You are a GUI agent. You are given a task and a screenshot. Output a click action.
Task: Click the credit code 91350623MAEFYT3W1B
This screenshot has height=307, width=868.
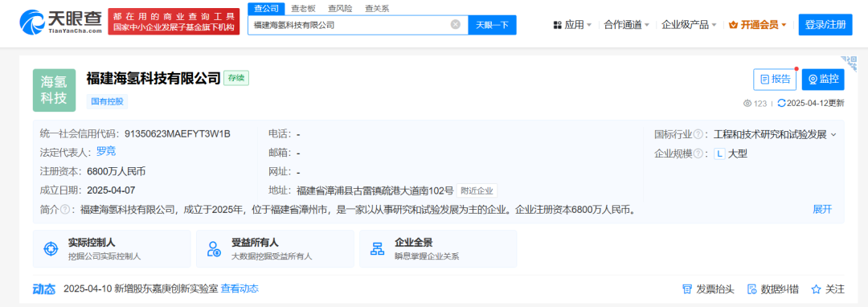pyautogui.click(x=177, y=134)
